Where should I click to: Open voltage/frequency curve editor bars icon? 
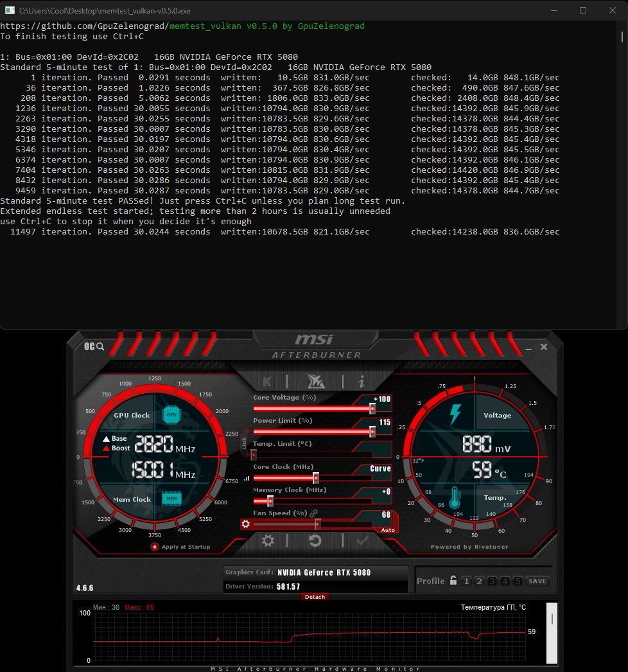coord(247,478)
